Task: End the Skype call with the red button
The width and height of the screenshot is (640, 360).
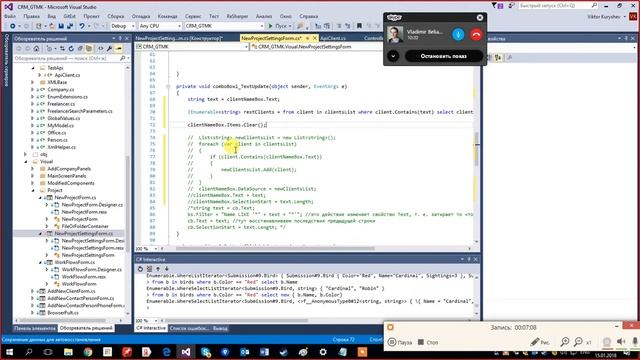Action: pyautogui.click(x=476, y=35)
